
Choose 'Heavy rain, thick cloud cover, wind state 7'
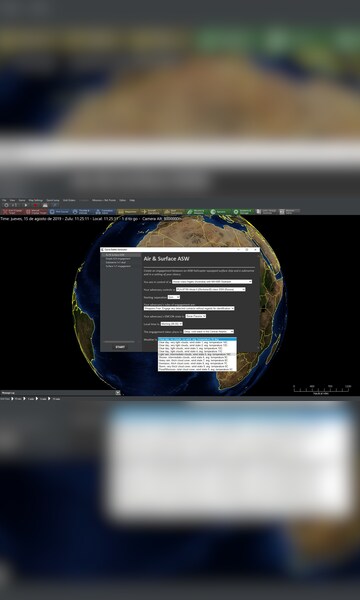[197, 360]
